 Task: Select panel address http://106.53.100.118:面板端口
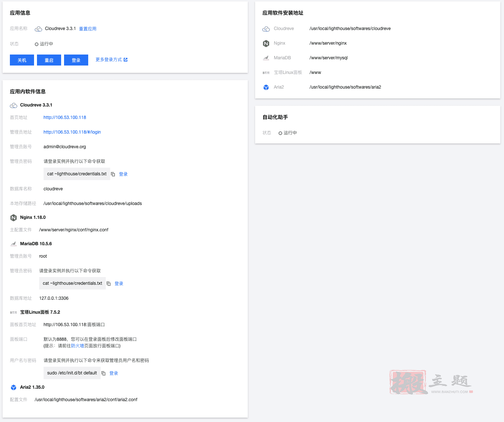pyautogui.click(x=74, y=325)
